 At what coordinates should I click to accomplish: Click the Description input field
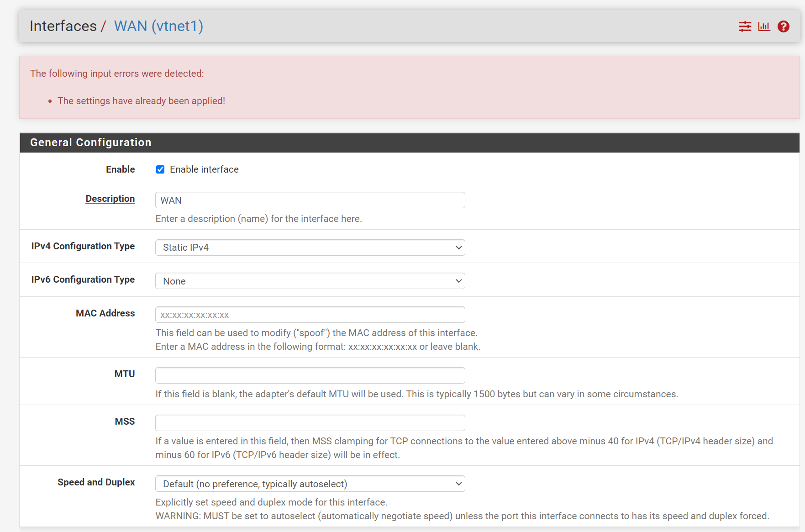tap(310, 200)
